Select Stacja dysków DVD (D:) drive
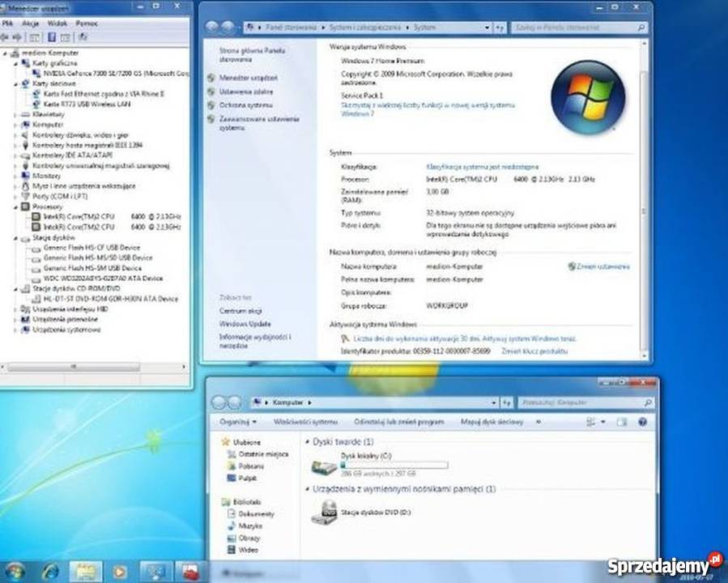728x583 pixels. pos(361,513)
